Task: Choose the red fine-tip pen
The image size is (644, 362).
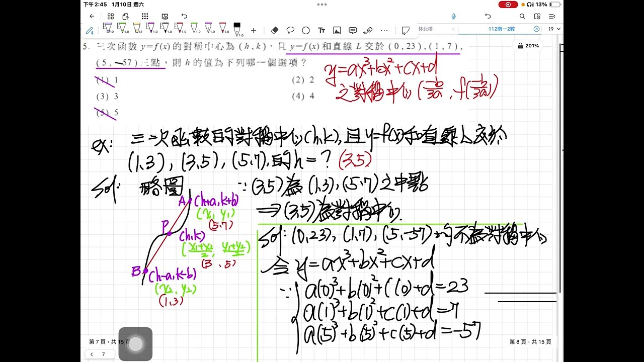Action: (223, 28)
